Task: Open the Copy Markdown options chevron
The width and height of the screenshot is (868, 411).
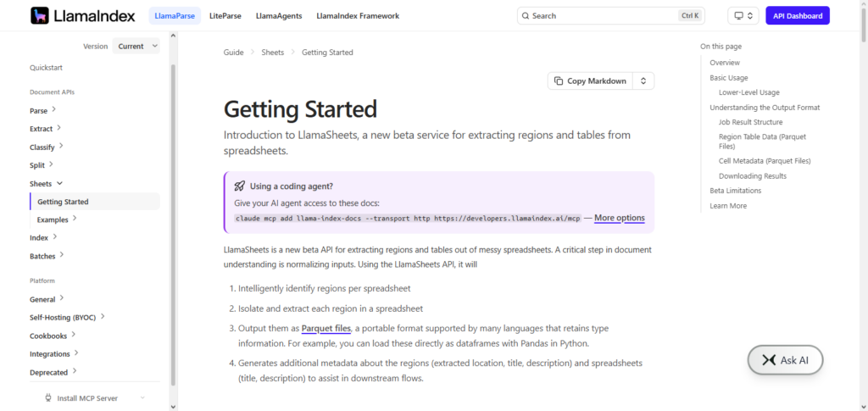Action: click(x=643, y=81)
